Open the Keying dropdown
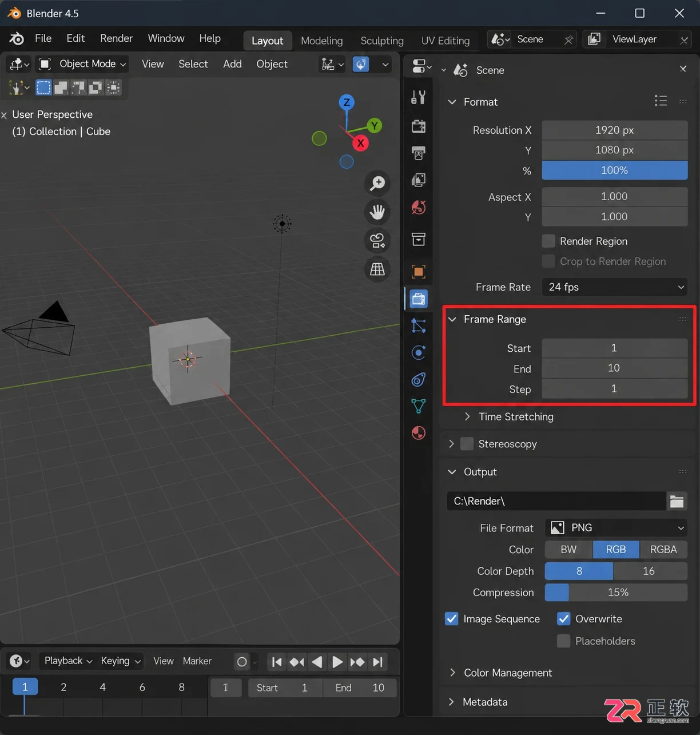This screenshot has width=700, height=735. pyautogui.click(x=120, y=661)
